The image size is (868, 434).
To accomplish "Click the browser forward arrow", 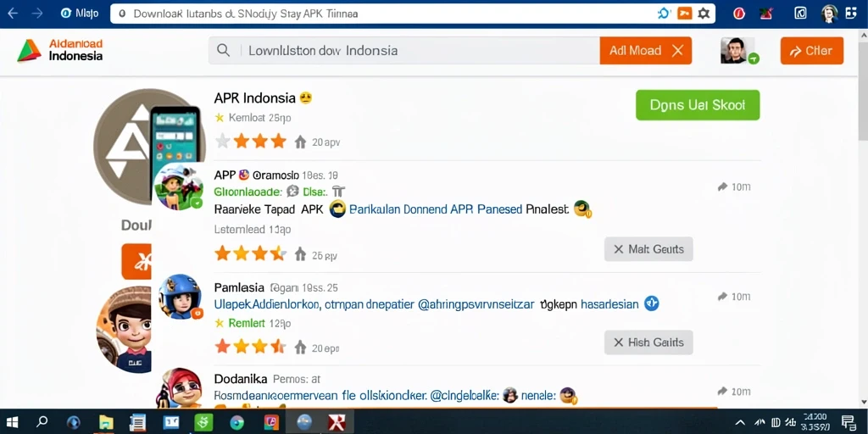I will tap(37, 14).
